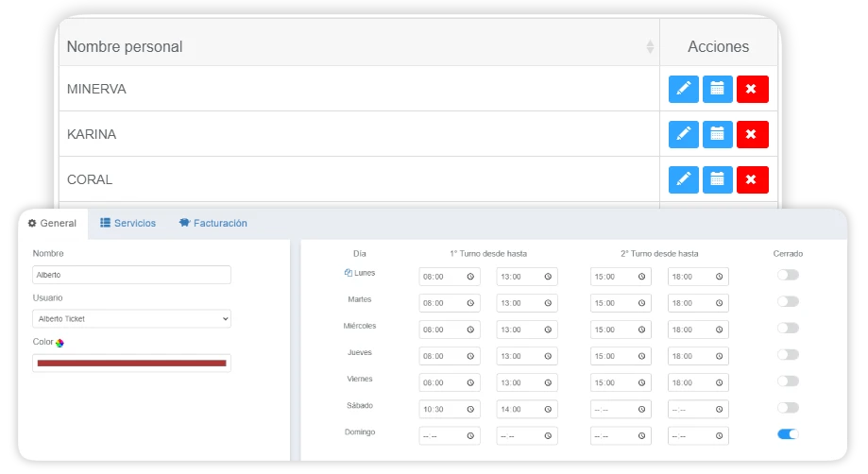Edit KARINA with the pencil icon
The width and height of the screenshot is (868, 474).
(683, 134)
